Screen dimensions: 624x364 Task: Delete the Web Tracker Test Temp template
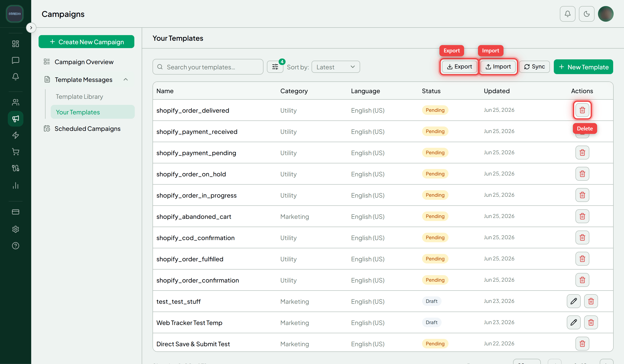tap(591, 322)
